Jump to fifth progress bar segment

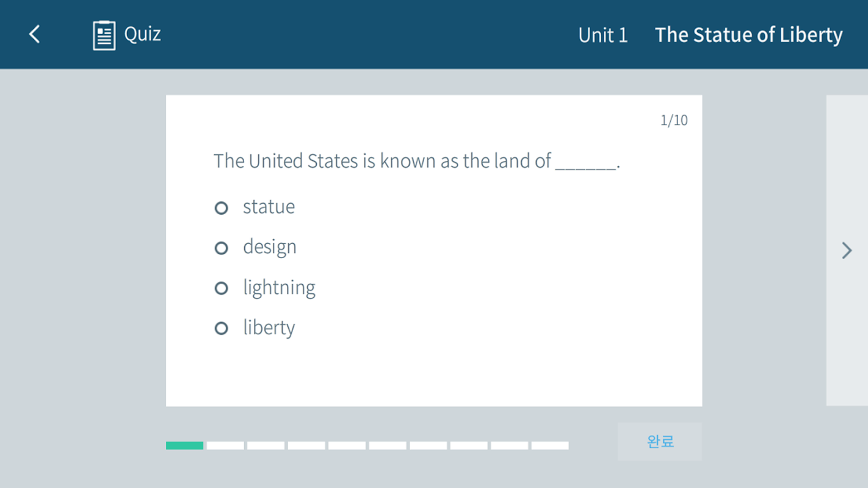(x=347, y=446)
